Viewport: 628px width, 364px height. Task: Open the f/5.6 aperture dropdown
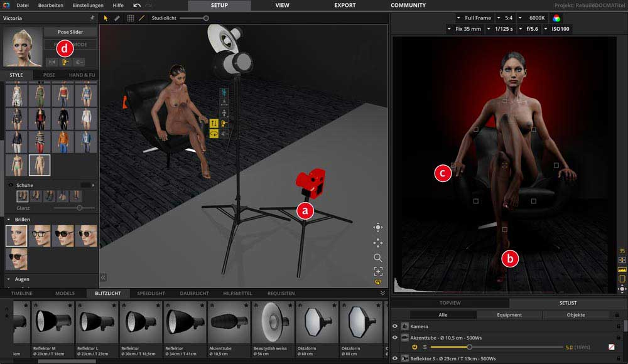528,29
